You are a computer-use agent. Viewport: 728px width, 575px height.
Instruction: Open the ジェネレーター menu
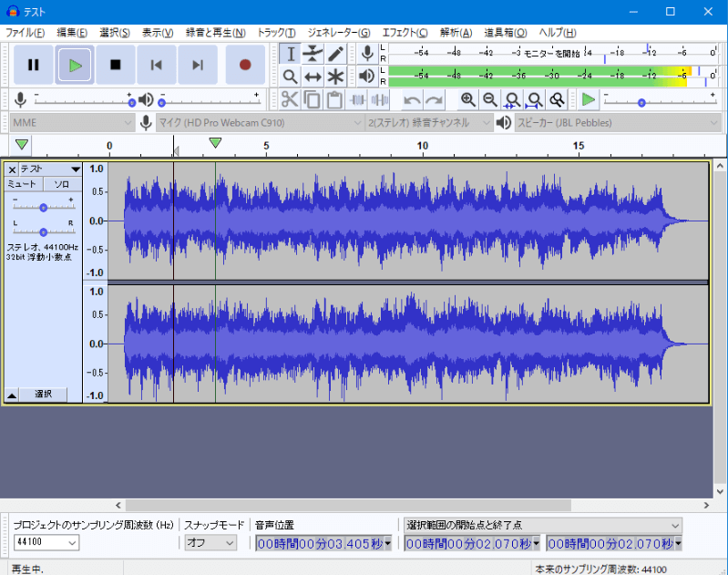tap(339, 33)
